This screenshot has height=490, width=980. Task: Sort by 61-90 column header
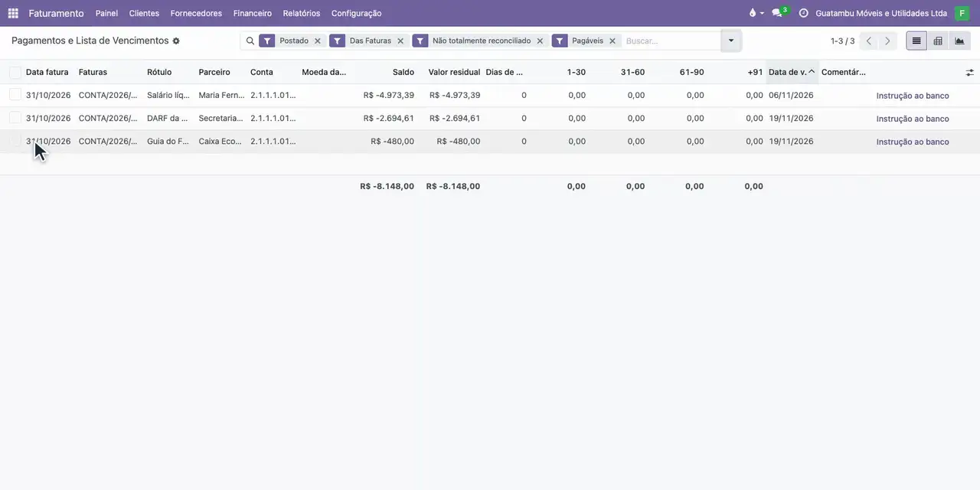point(692,72)
